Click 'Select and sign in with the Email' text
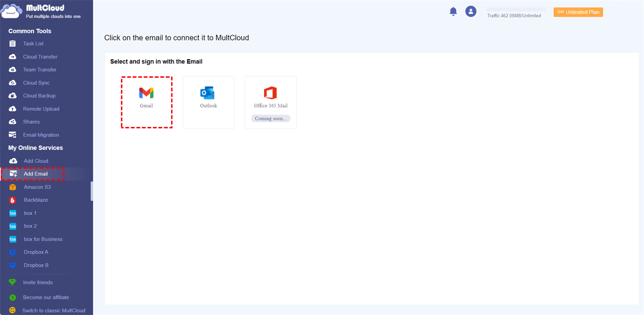Image resolution: width=644 pixels, height=315 pixels. [x=156, y=62]
